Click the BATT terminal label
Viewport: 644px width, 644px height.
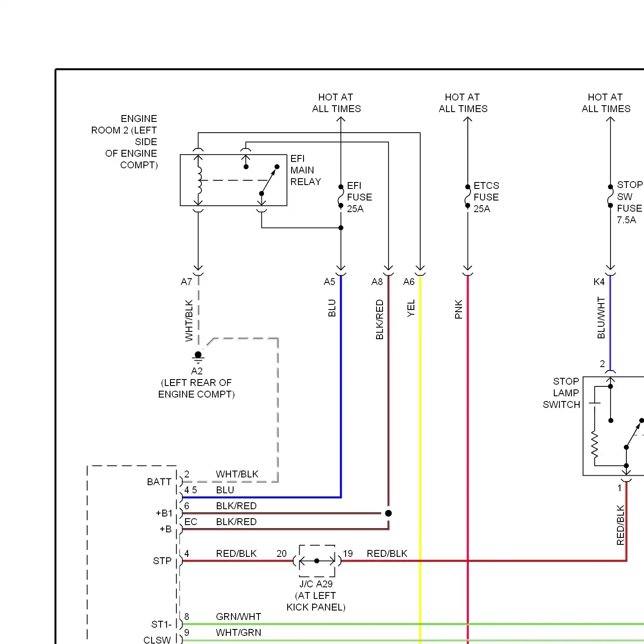tap(159, 482)
